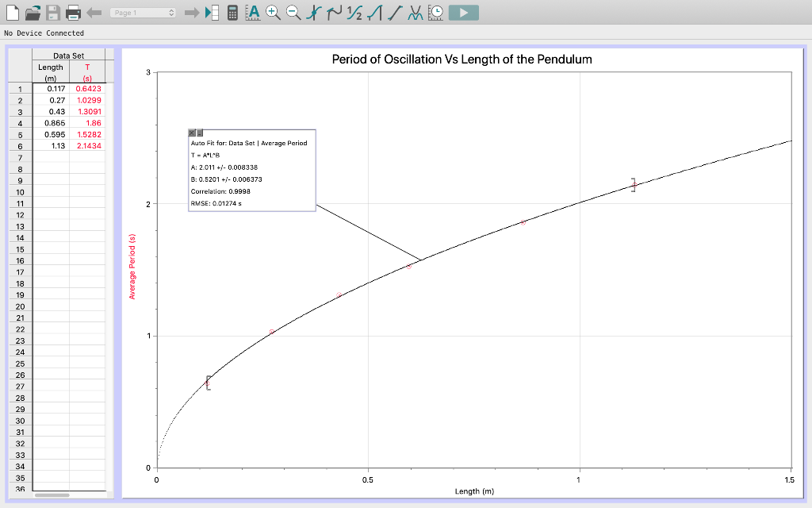Go back using the previous page arrow

94,12
